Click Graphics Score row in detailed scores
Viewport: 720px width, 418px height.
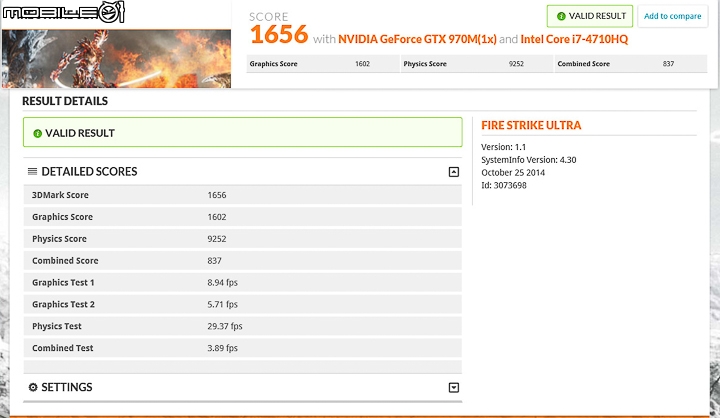[242, 217]
